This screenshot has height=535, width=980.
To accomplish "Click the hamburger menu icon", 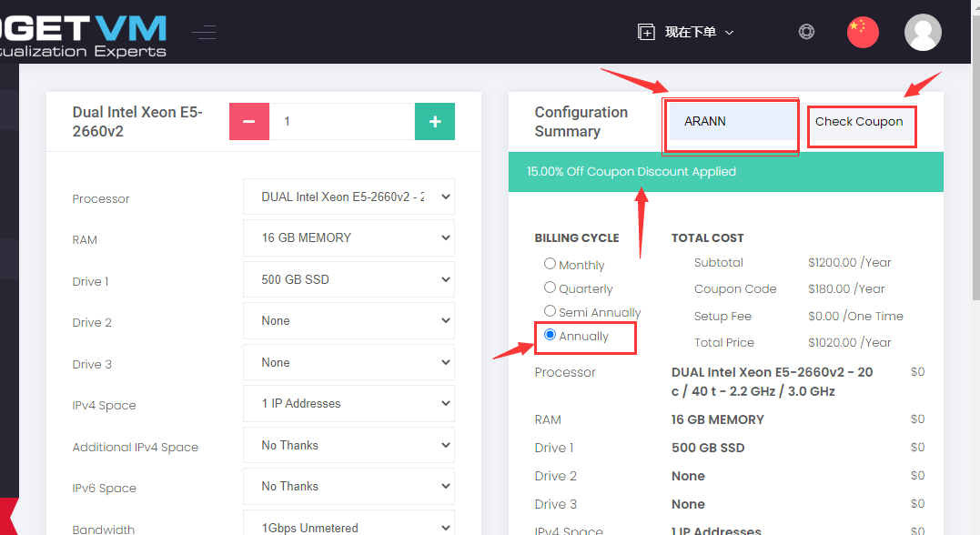I will click(204, 32).
